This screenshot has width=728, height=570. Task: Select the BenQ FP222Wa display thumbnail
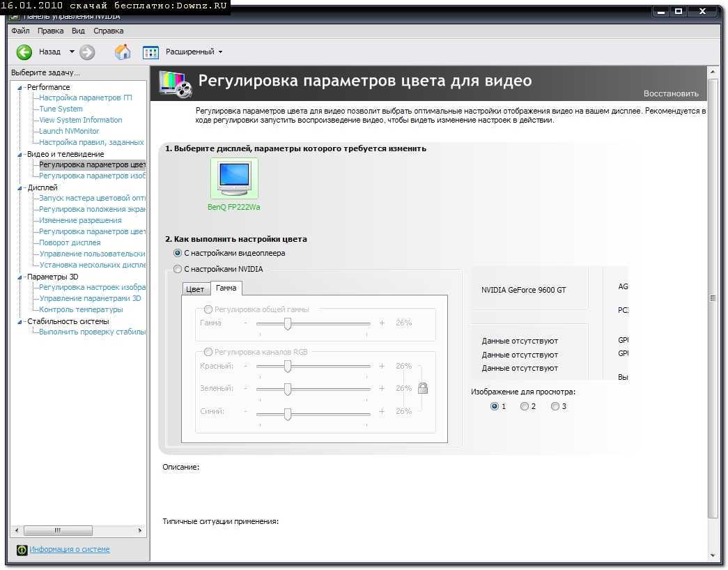pos(234,179)
